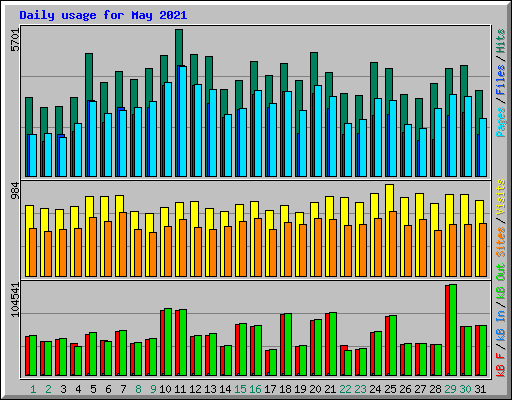
Task: Click the green kB Out bar for day 25
Action: tap(393, 345)
